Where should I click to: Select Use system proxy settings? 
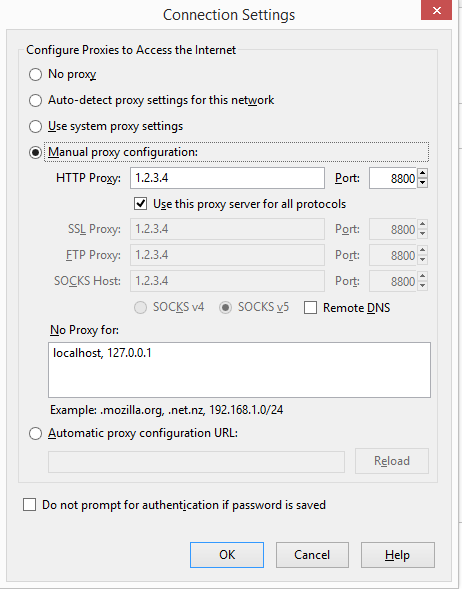click(x=35, y=126)
